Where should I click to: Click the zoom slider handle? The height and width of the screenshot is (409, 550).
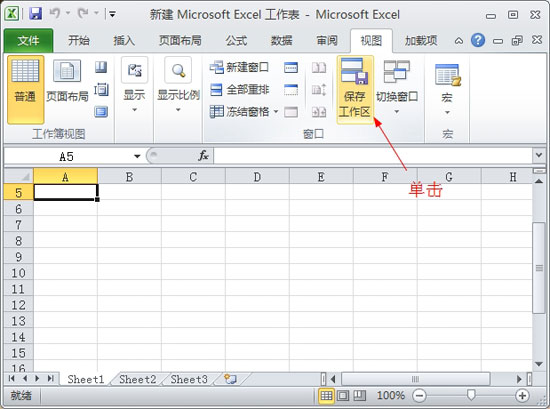click(x=471, y=395)
